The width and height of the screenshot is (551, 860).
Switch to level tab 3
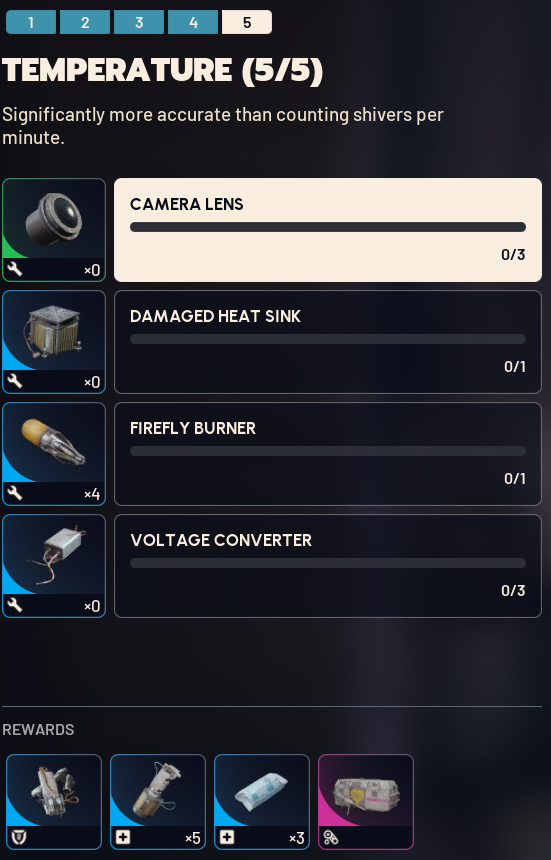click(139, 22)
